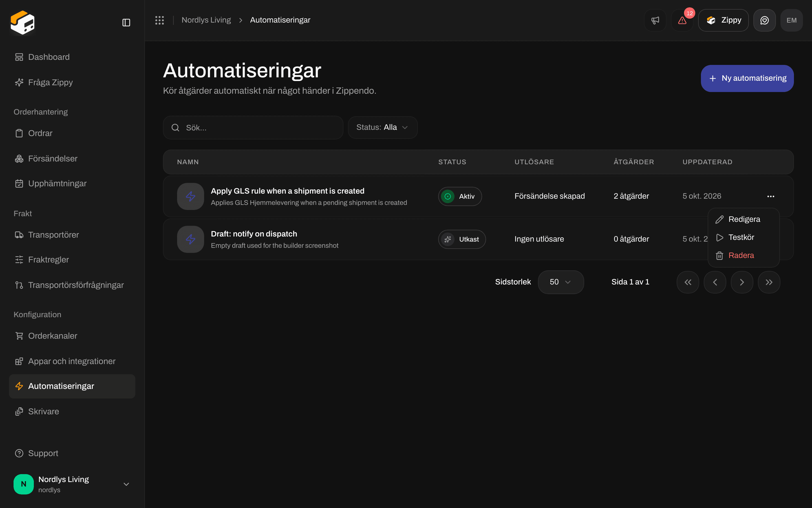Expand the Status: Alla filter dropdown
This screenshot has width=812, height=508.
point(383,128)
